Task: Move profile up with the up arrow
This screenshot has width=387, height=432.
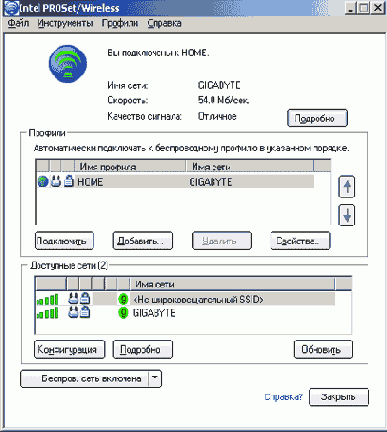Action: click(x=347, y=187)
